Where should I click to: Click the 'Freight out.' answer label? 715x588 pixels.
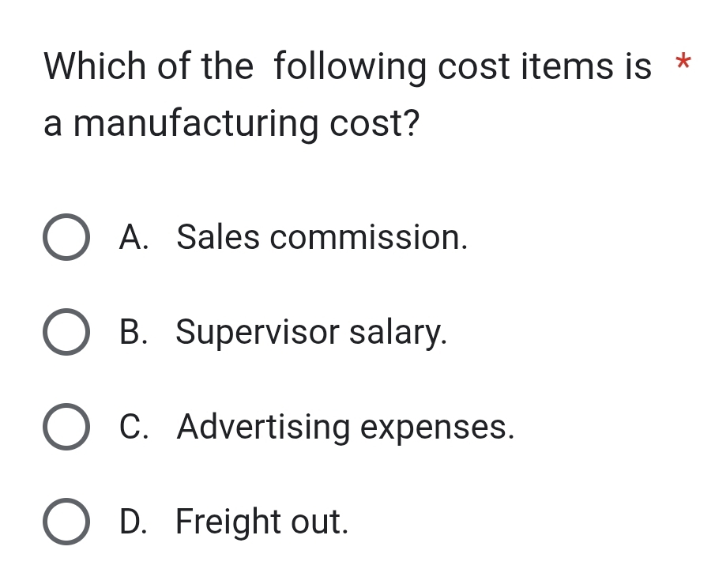262,522
